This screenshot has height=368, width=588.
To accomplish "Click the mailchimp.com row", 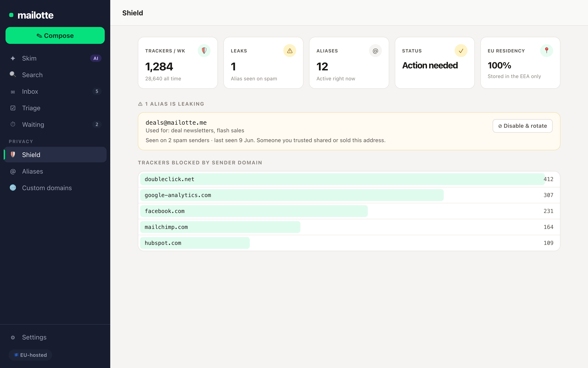I will [349, 227].
